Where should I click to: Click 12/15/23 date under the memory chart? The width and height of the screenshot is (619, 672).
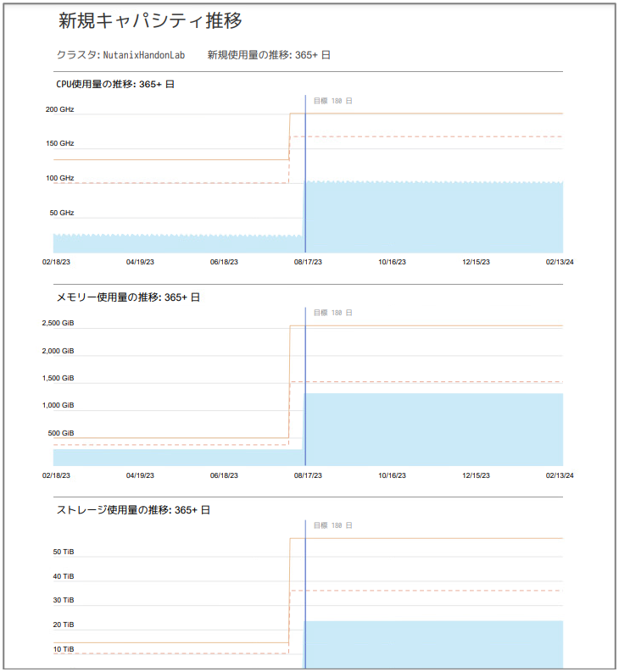476,475
